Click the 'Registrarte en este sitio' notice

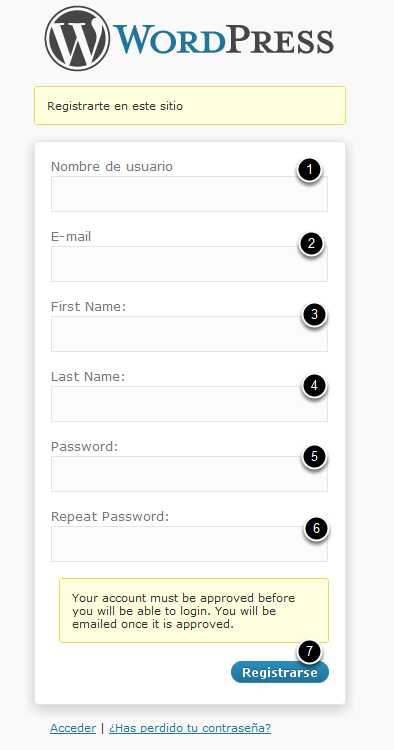click(190, 106)
